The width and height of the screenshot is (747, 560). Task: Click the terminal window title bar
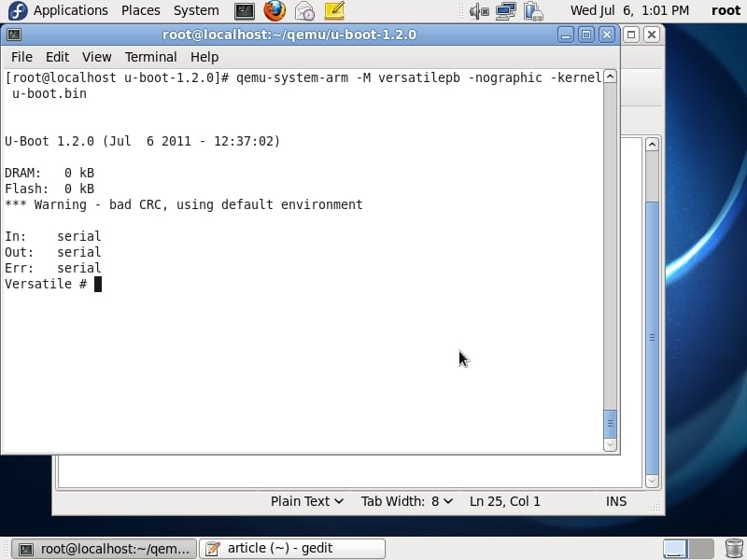pyautogui.click(x=289, y=35)
